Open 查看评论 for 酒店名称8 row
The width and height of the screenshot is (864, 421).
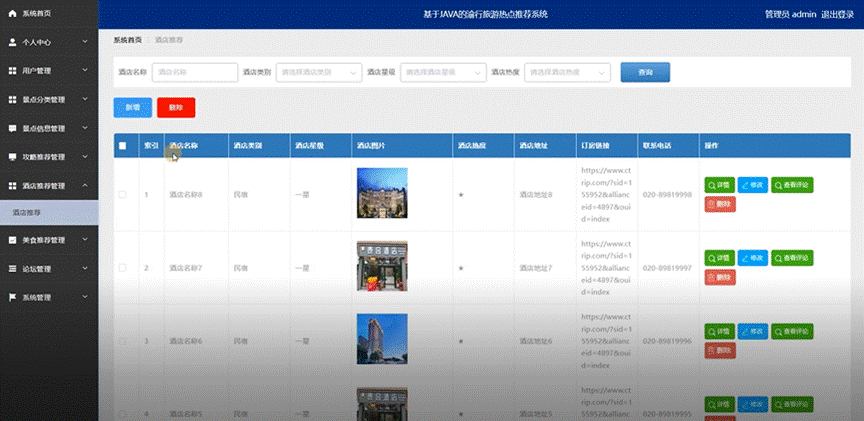pos(792,185)
